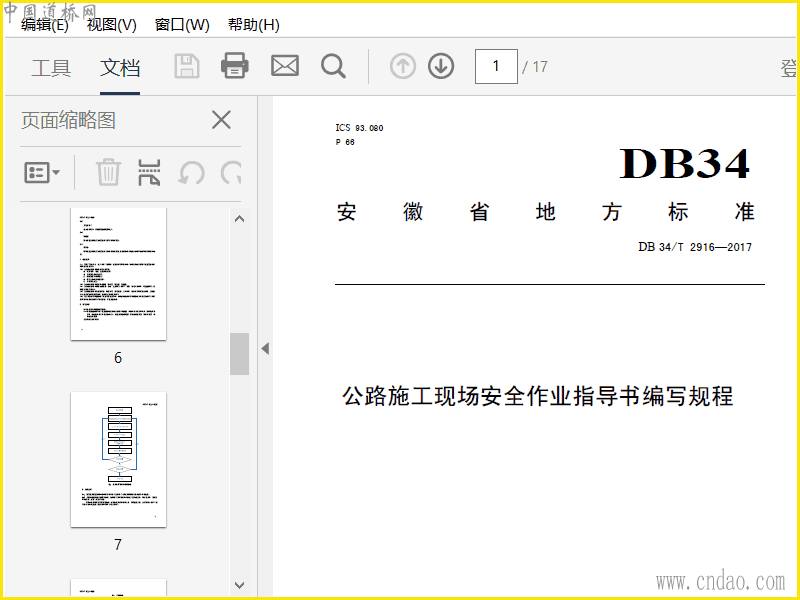Viewport: 800px width, 600px height.
Task: Click the delete pages trash icon
Action: pos(108,172)
